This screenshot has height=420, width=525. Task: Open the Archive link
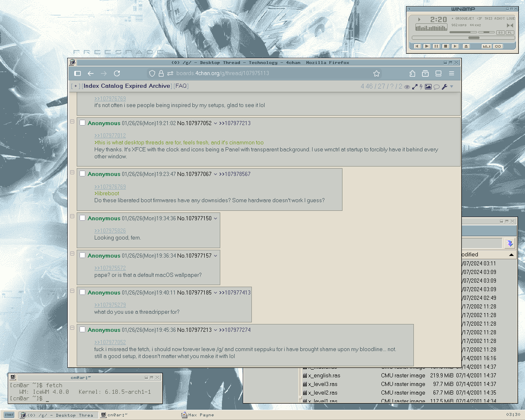[160, 86]
